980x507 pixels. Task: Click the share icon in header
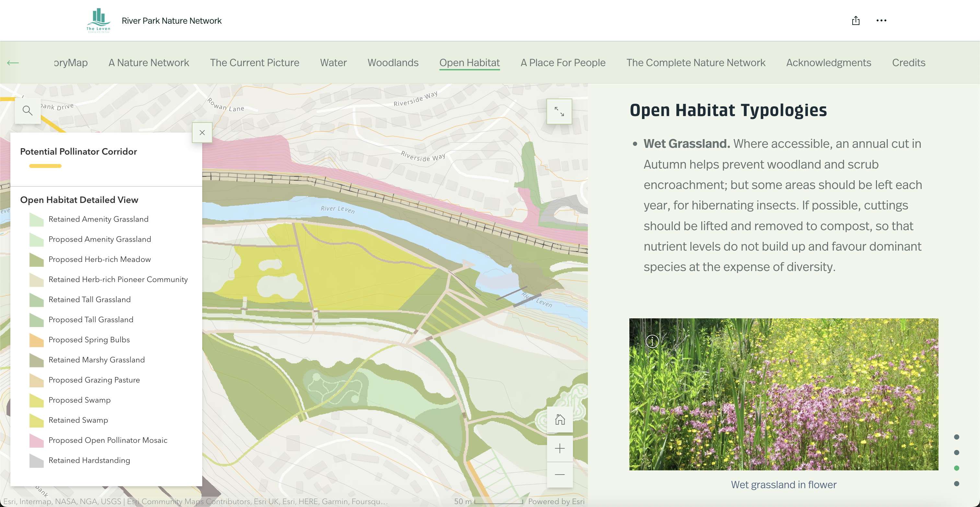point(856,20)
